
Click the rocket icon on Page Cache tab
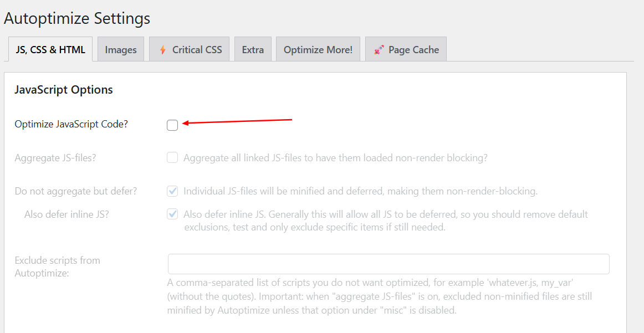(379, 50)
